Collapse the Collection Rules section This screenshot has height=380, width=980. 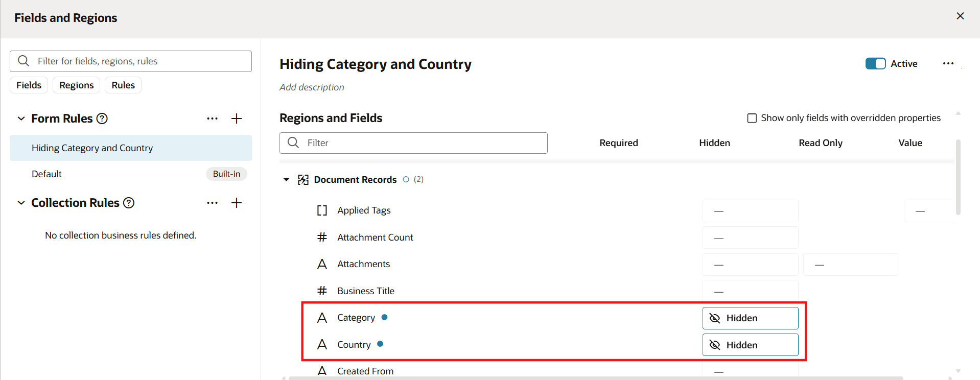pos(21,203)
